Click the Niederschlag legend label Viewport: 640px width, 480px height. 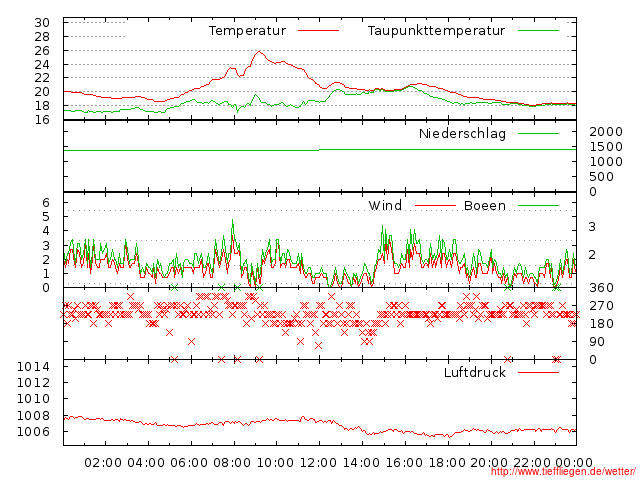click(x=462, y=133)
